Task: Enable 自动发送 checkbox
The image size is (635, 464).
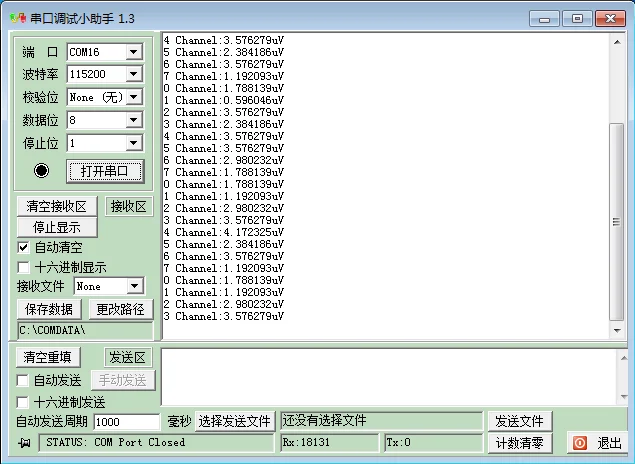Action: [x=22, y=380]
